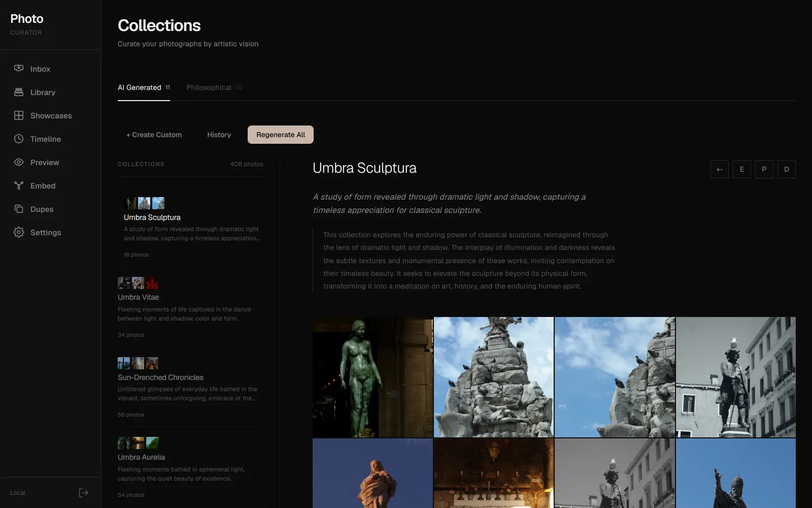The width and height of the screenshot is (812, 508).
Task: Select the Umbra Sculptura collection title in list
Action: (x=152, y=217)
